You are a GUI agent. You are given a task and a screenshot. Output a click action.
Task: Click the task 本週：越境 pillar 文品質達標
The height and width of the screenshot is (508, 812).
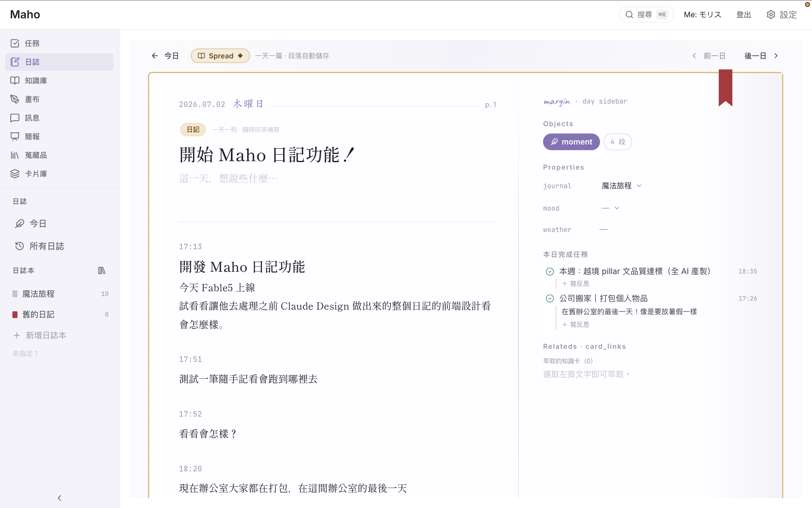[635, 271]
